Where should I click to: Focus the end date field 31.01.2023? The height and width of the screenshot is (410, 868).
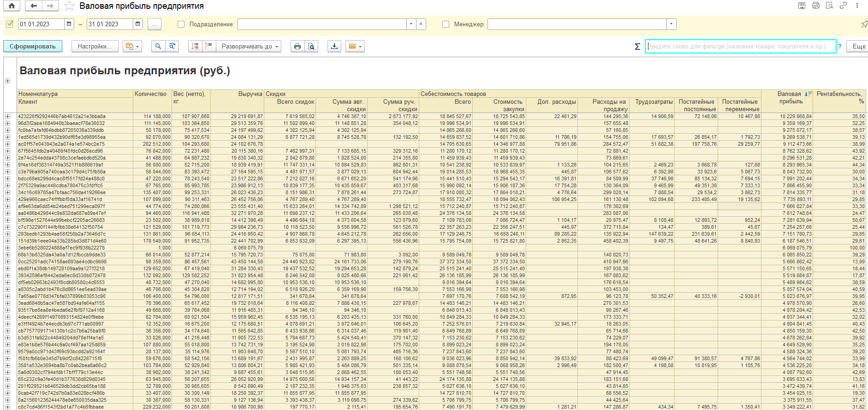click(110, 24)
